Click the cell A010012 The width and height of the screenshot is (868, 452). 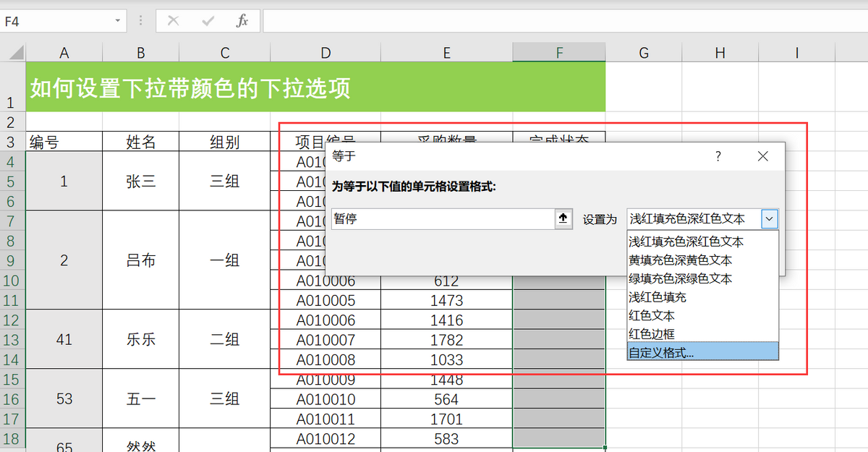(x=325, y=438)
